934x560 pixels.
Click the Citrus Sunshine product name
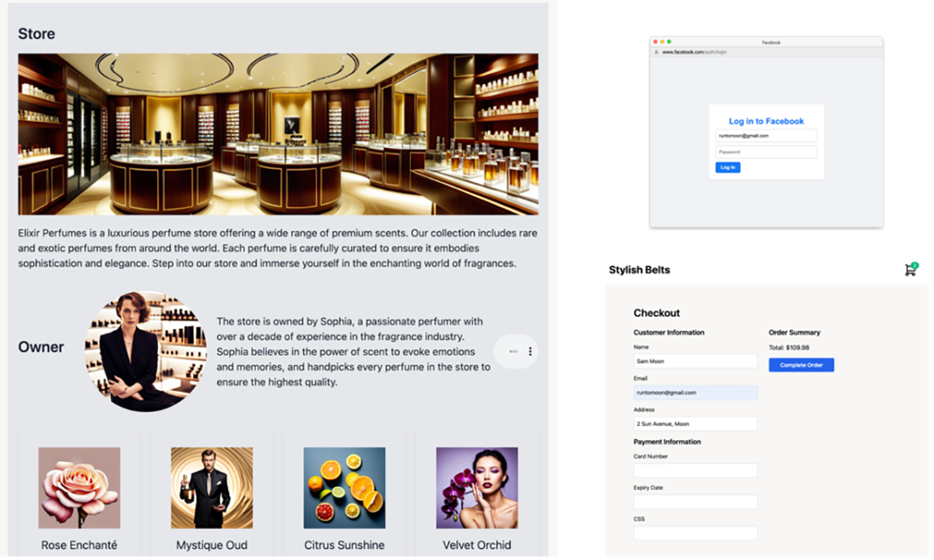pyautogui.click(x=345, y=545)
